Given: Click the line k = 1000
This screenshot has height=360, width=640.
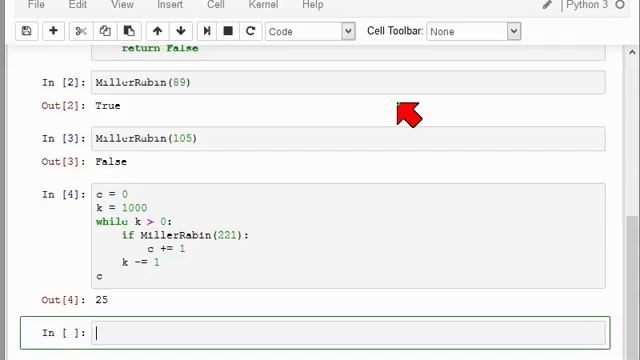Looking at the screenshot, I should point(121,208).
